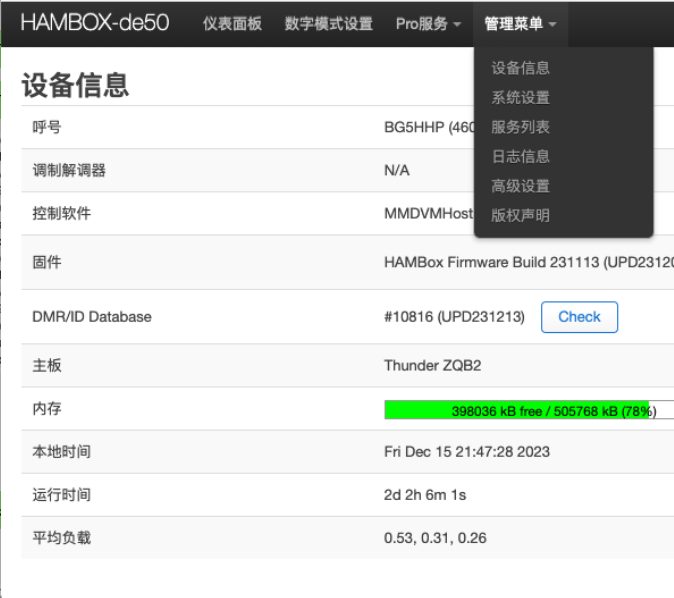
Task: Open 服务列表 menu entry
Action: 520,127
